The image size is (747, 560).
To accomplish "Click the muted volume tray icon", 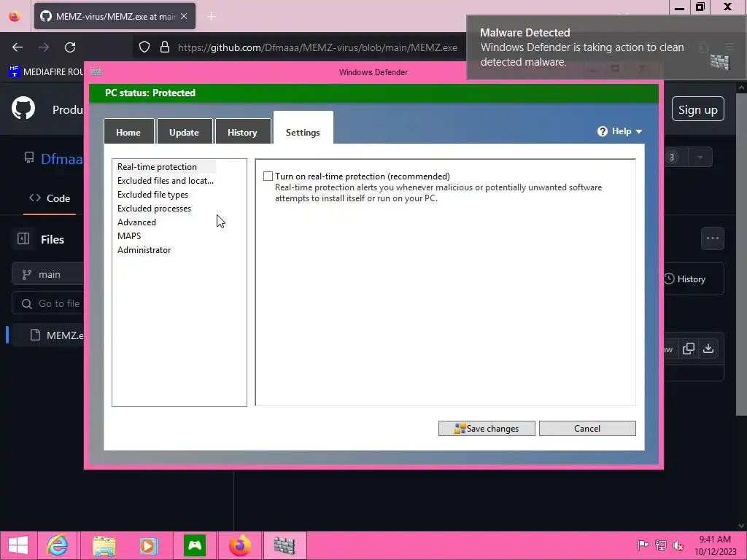I will pyautogui.click(x=678, y=545).
